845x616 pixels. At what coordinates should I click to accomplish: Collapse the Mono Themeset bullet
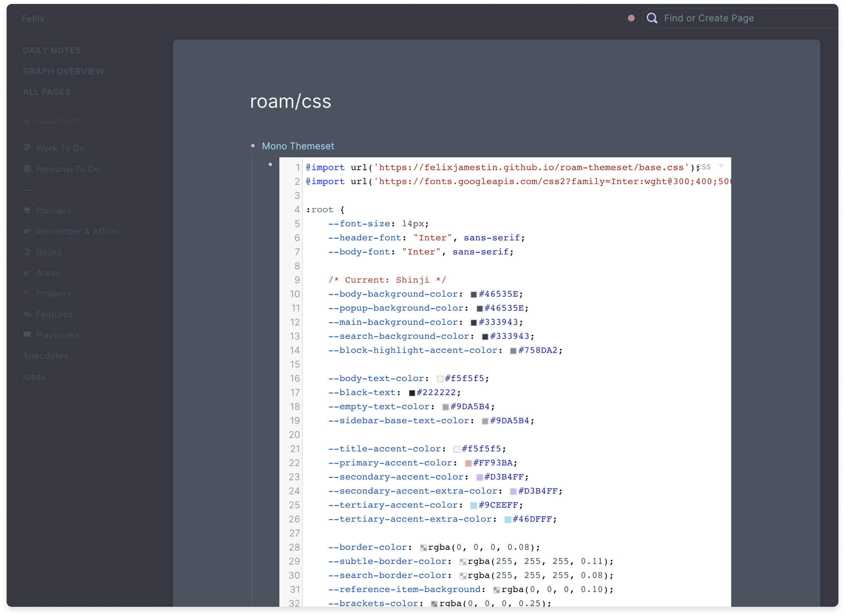pyautogui.click(x=253, y=146)
